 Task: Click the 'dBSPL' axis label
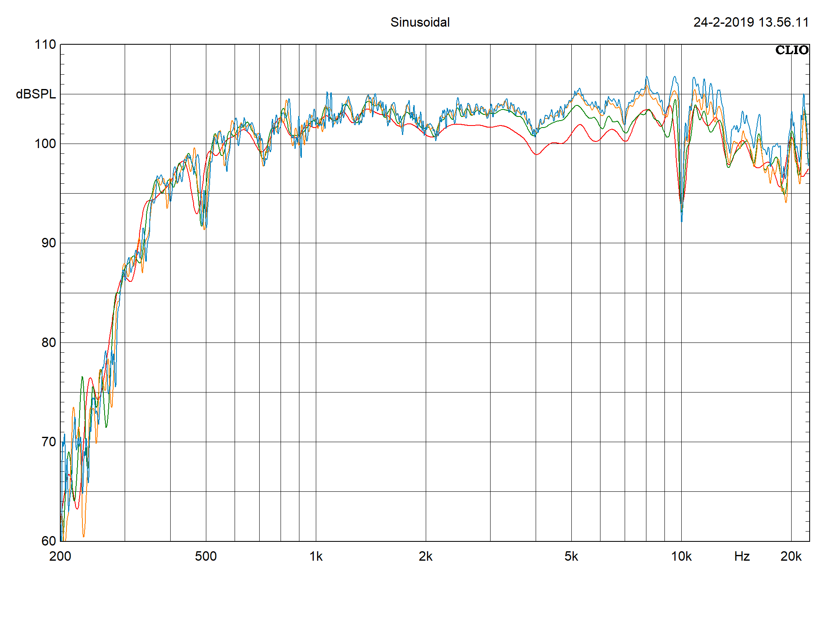[36, 94]
